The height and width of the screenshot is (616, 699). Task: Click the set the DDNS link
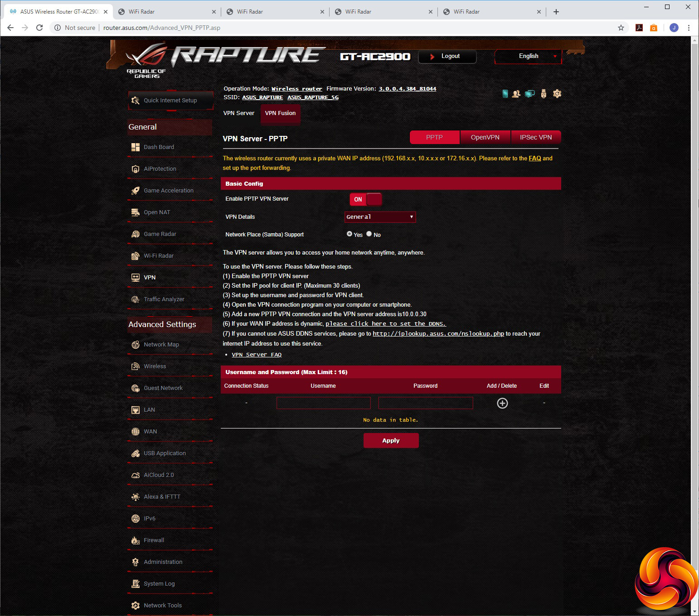tap(386, 323)
